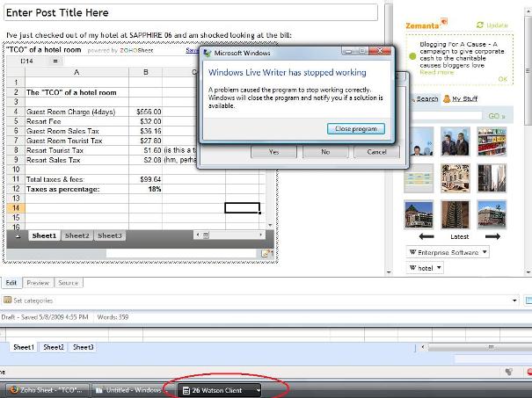The image size is (532, 398).
Task: Click the Close program button
Action: (356, 129)
